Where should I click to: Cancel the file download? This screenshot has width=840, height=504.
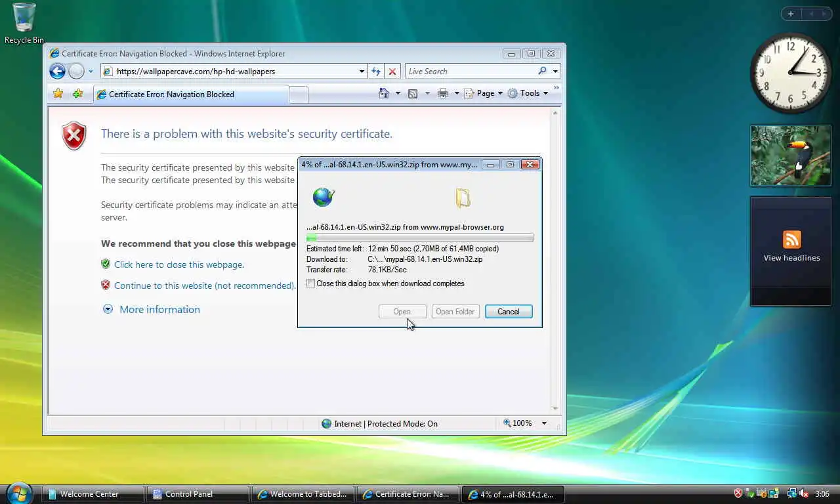point(509,312)
